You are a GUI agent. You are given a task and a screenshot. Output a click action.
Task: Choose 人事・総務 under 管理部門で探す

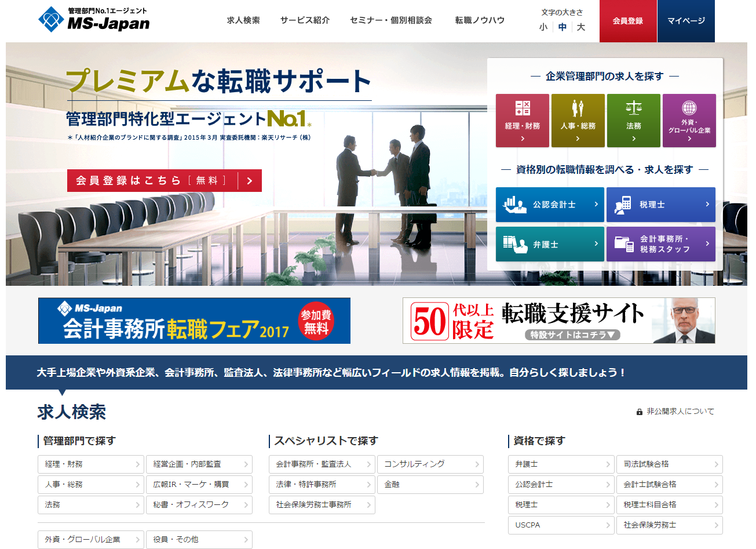(91, 485)
